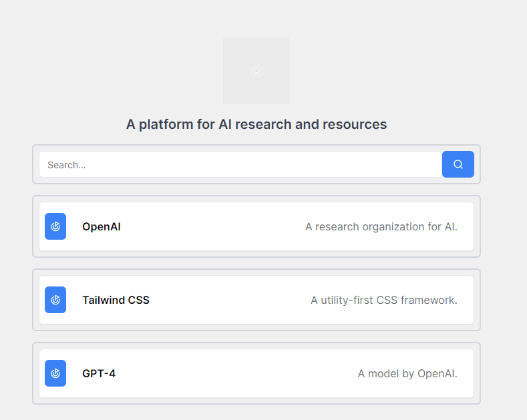
Task: Click "A utility-first CSS framework." description
Action: 383,300
